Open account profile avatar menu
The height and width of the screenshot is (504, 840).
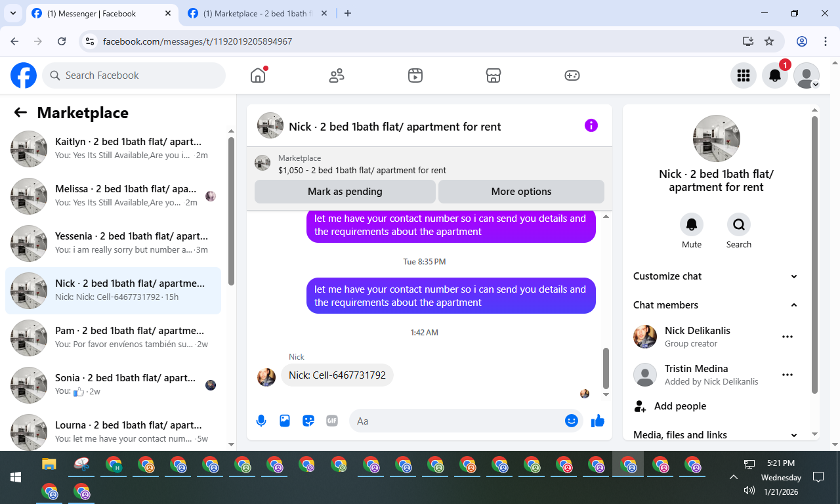click(807, 75)
